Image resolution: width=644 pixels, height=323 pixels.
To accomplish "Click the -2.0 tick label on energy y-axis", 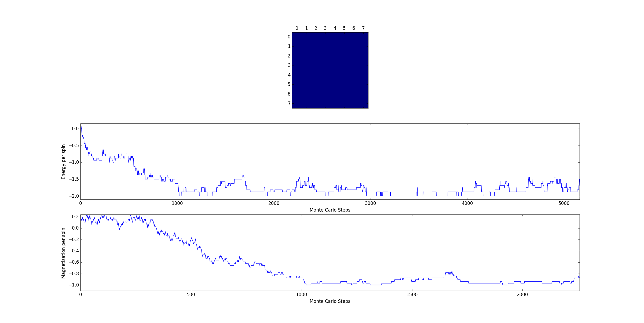I will tap(74, 196).
